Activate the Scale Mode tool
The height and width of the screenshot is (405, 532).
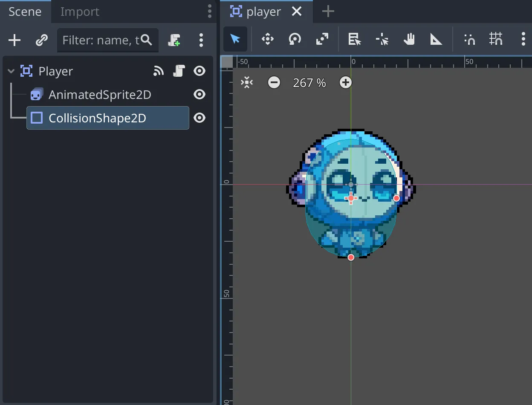[322, 40]
